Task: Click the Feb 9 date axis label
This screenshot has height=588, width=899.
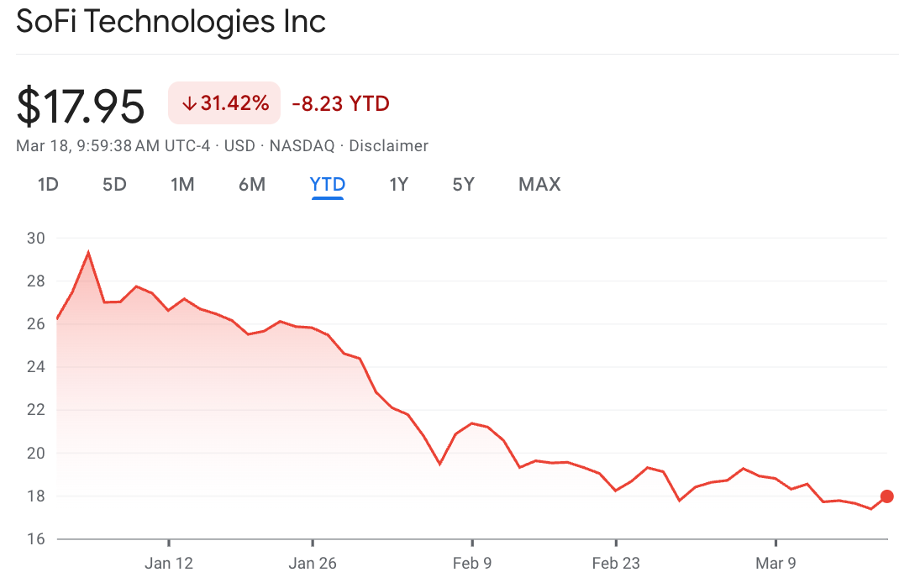Action: (472, 563)
